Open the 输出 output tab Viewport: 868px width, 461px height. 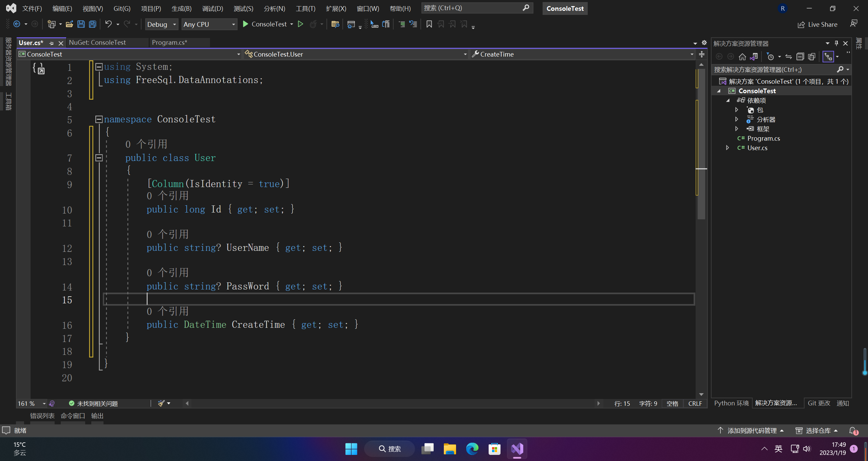pos(97,416)
